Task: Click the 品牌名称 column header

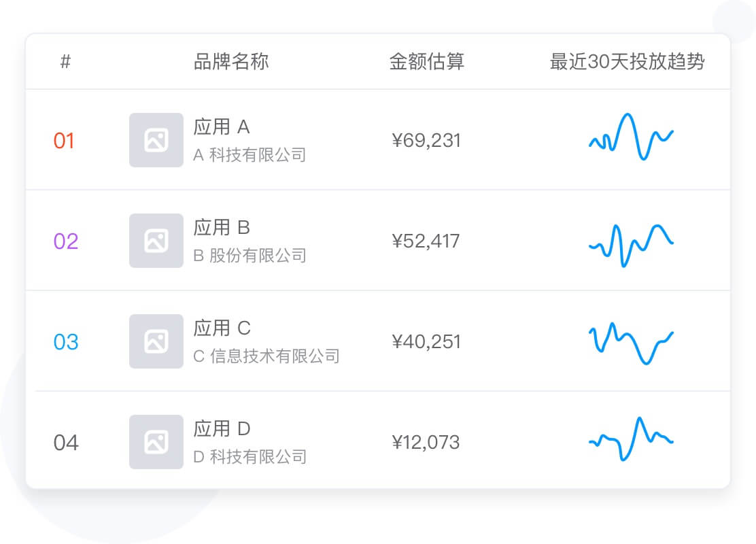Action: [x=231, y=62]
